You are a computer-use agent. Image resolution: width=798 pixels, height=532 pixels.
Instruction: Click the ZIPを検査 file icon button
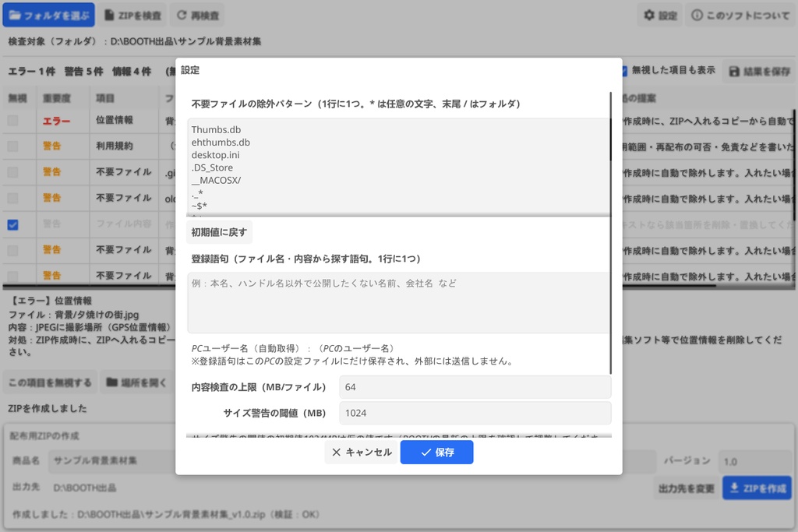(132, 16)
